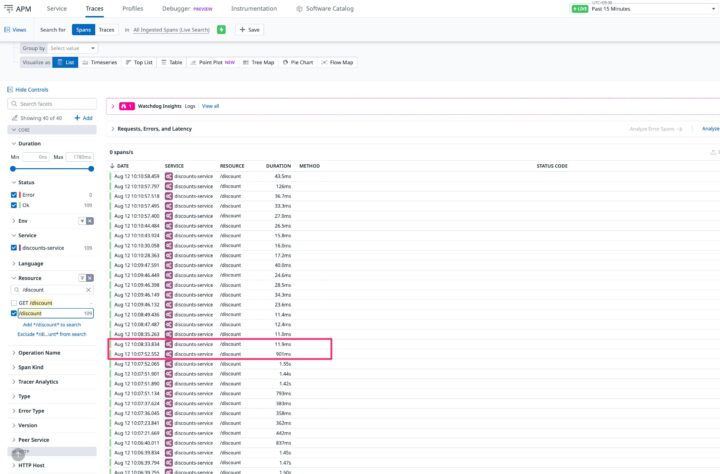Image resolution: width=720 pixels, height=474 pixels.
Task: Click the Env facet filter icon
Action: pyautogui.click(x=82, y=221)
